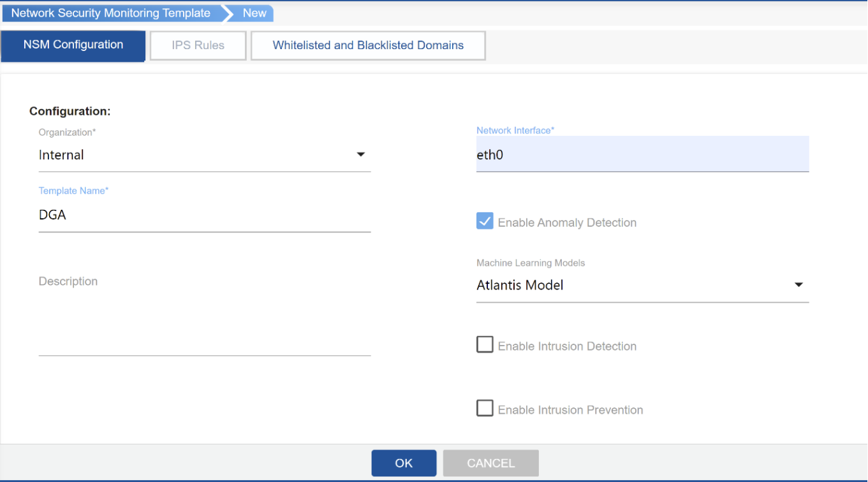Image resolution: width=868 pixels, height=482 pixels.
Task: Click the Configuration section heading
Action: click(x=70, y=110)
